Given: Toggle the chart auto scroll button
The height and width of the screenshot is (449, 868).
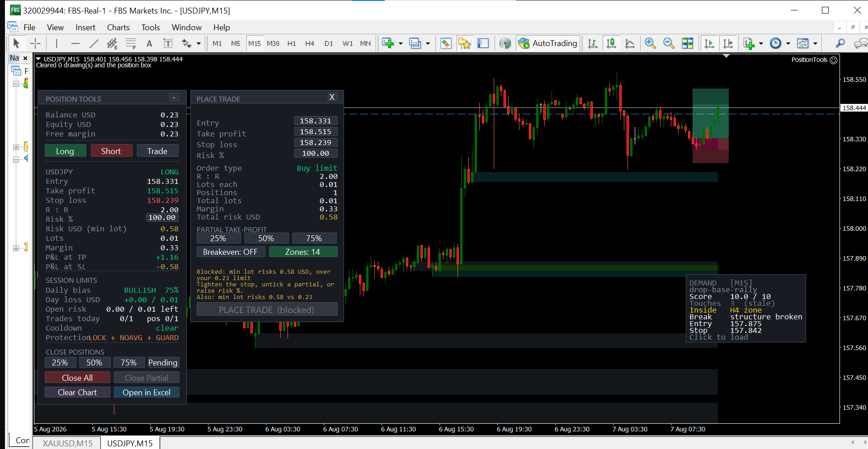Looking at the screenshot, I should coord(709,43).
